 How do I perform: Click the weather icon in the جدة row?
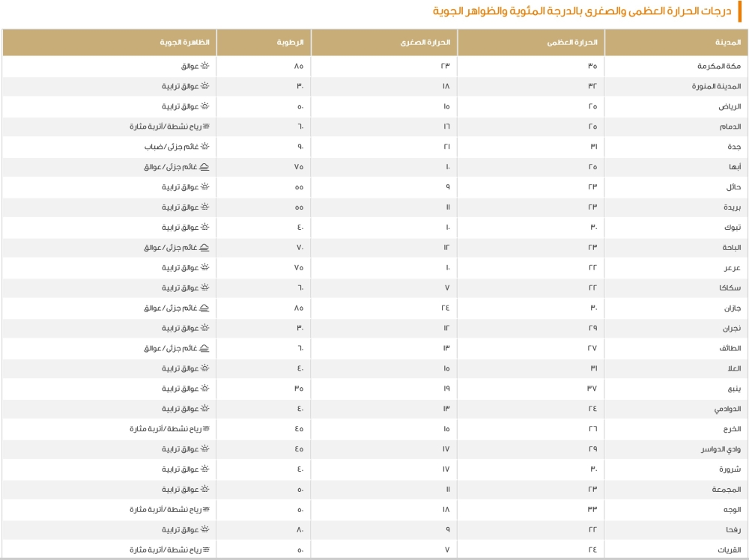[x=204, y=147]
